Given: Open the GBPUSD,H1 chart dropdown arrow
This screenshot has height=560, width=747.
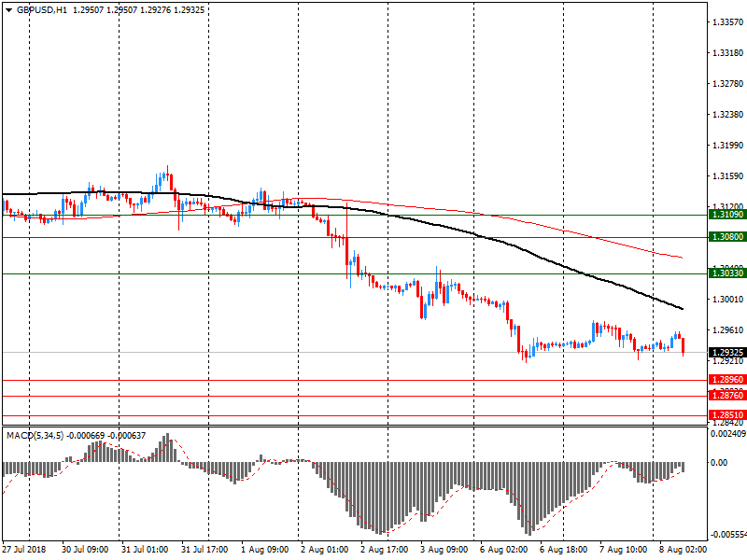Looking at the screenshot, I should 8,10.
